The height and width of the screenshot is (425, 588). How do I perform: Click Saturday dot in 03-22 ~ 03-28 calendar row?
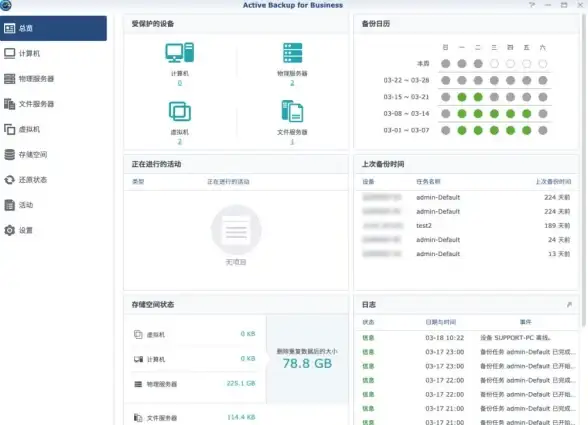(x=543, y=80)
